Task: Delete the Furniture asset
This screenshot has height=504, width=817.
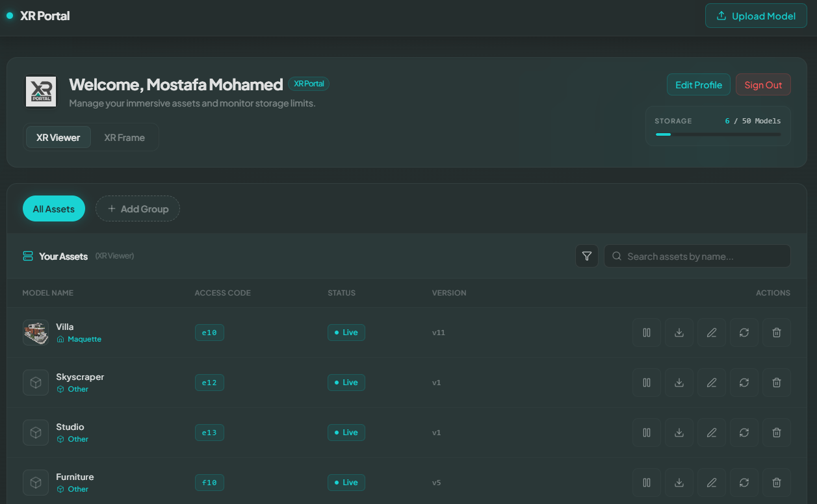Action: (777, 483)
